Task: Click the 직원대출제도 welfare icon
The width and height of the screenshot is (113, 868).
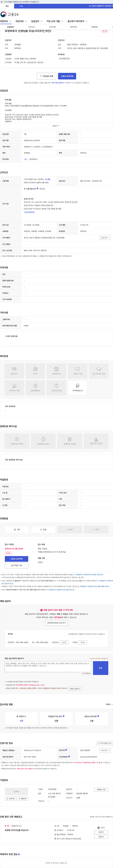Action: tap(35, 388)
